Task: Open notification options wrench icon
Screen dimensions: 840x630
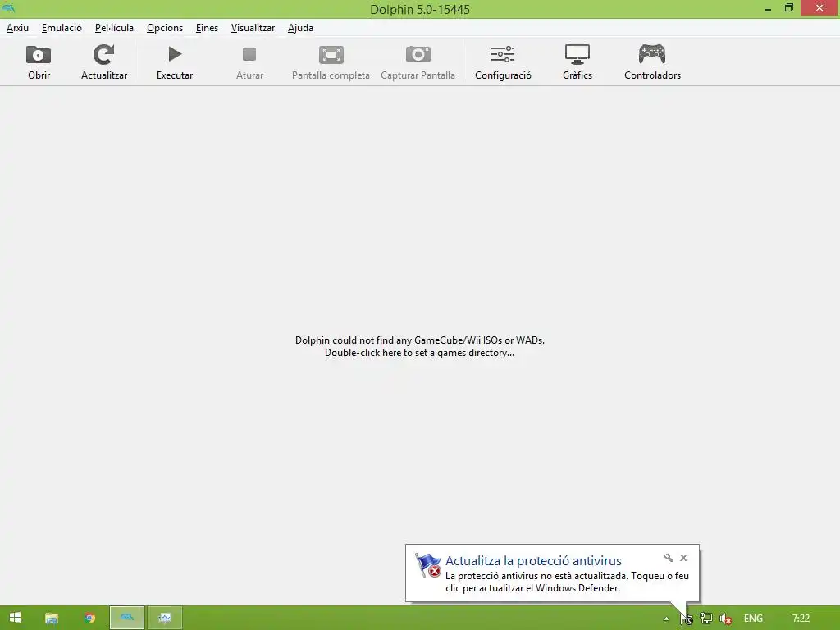Action: pyautogui.click(x=668, y=558)
